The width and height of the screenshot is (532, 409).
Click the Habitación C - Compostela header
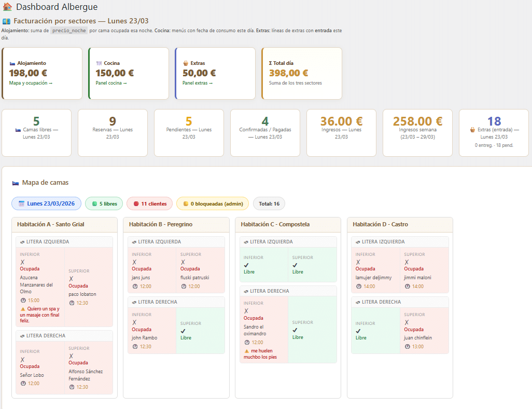(x=289, y=224)
